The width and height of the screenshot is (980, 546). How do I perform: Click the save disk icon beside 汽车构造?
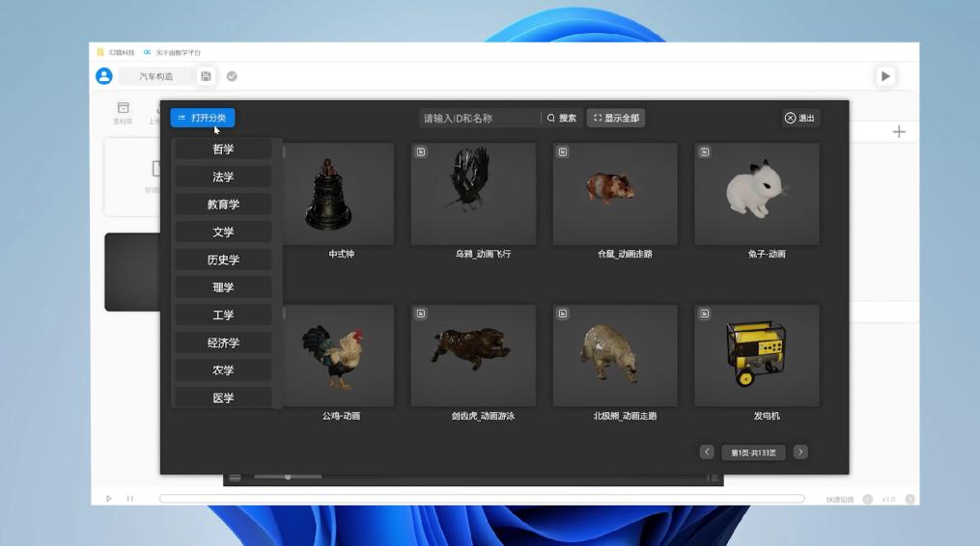pyautogui.click(x=206, y=76)
